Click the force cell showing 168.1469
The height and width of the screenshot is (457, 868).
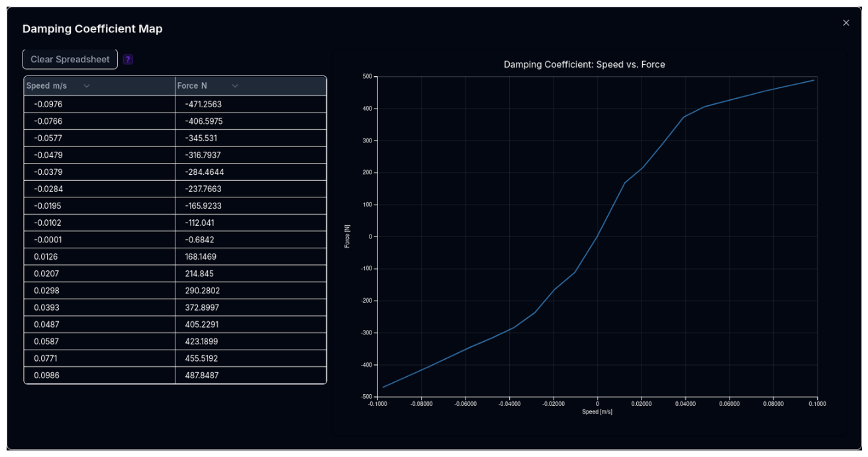pyautogui.click(x=250, y=257)
